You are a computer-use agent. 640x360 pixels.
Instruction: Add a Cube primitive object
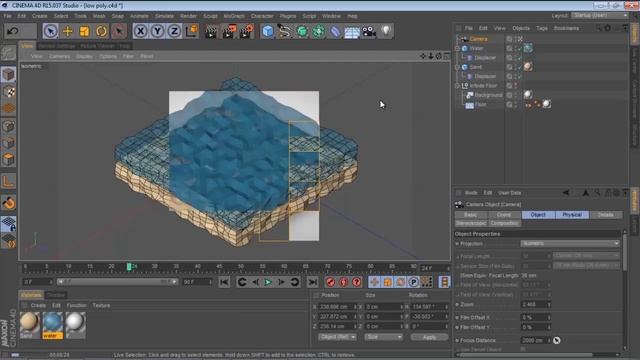[x=267, y=31]
